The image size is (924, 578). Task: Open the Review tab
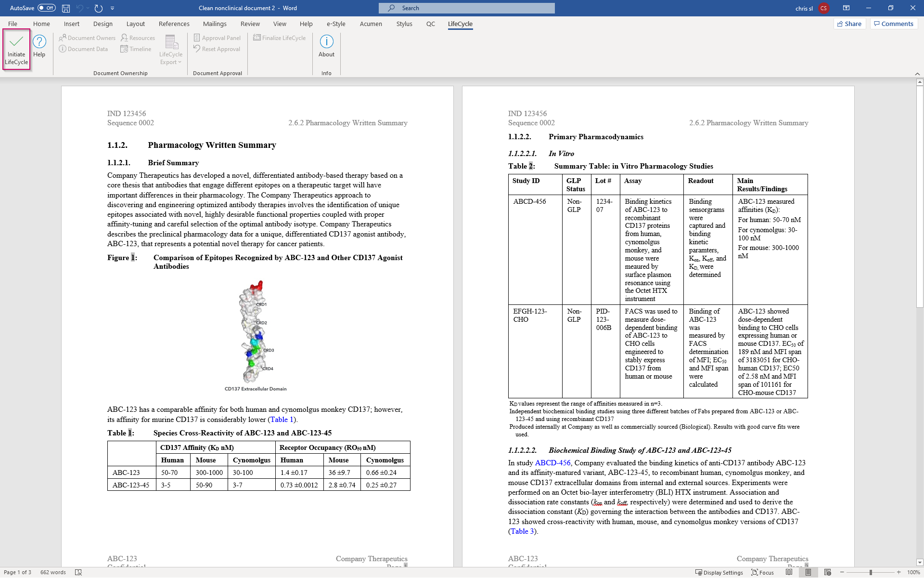pyautogui.click(x=250, y=24)
